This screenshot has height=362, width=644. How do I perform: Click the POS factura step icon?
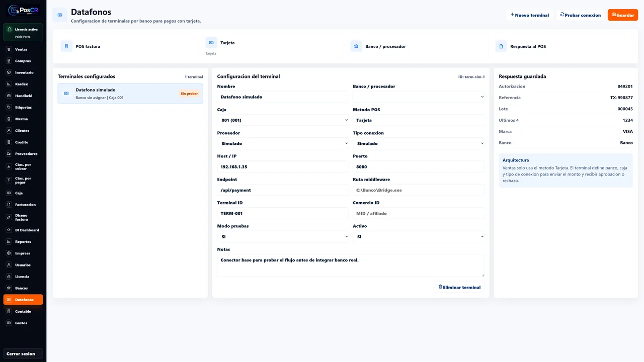click(x=66, y=46)
